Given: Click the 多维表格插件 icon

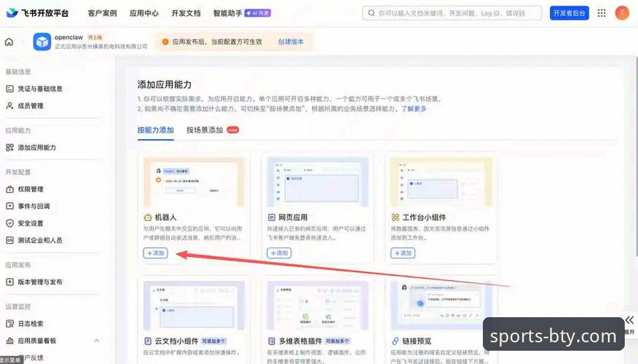Looking at the screenshot, I should click(271, 341).
